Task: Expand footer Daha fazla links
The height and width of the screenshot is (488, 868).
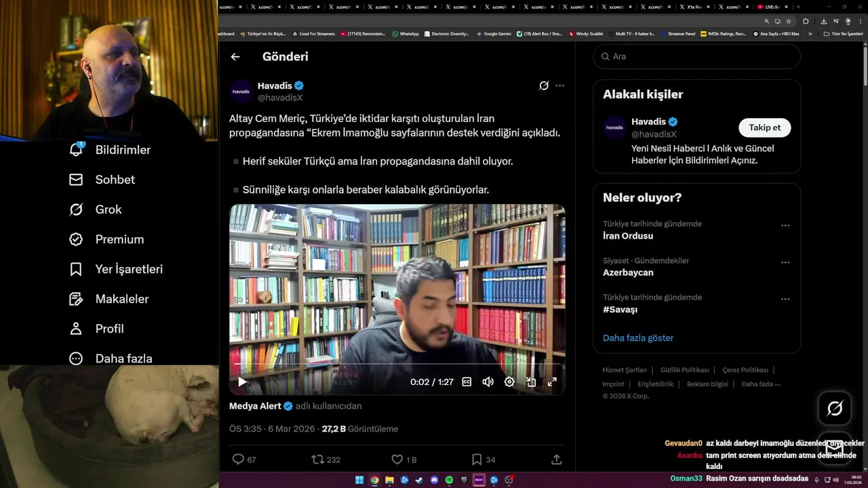Action: tap(761, 384)
